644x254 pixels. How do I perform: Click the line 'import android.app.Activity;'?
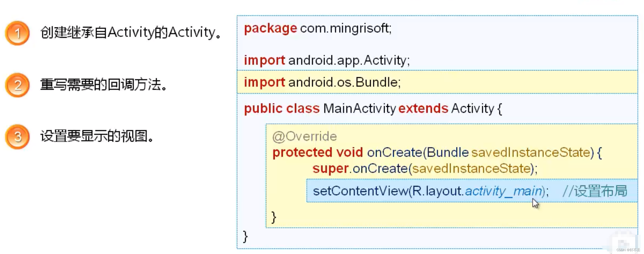(x=327, y=60)
